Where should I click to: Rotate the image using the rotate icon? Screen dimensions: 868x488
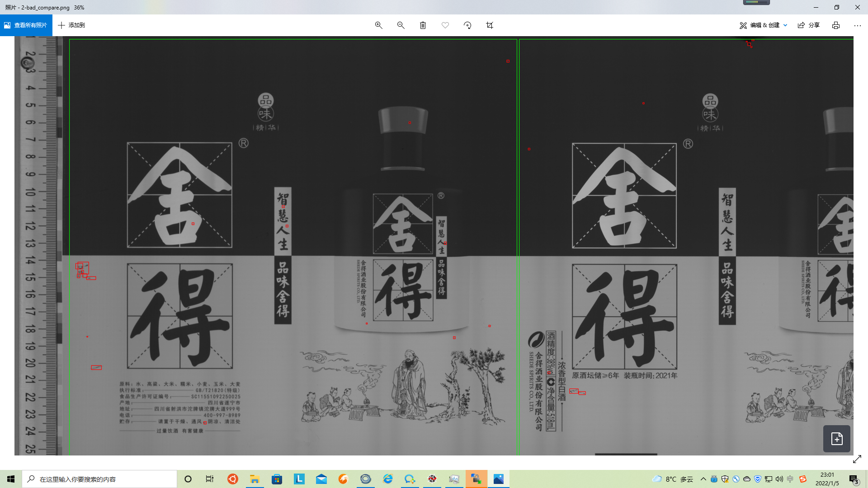coord(467,25)
